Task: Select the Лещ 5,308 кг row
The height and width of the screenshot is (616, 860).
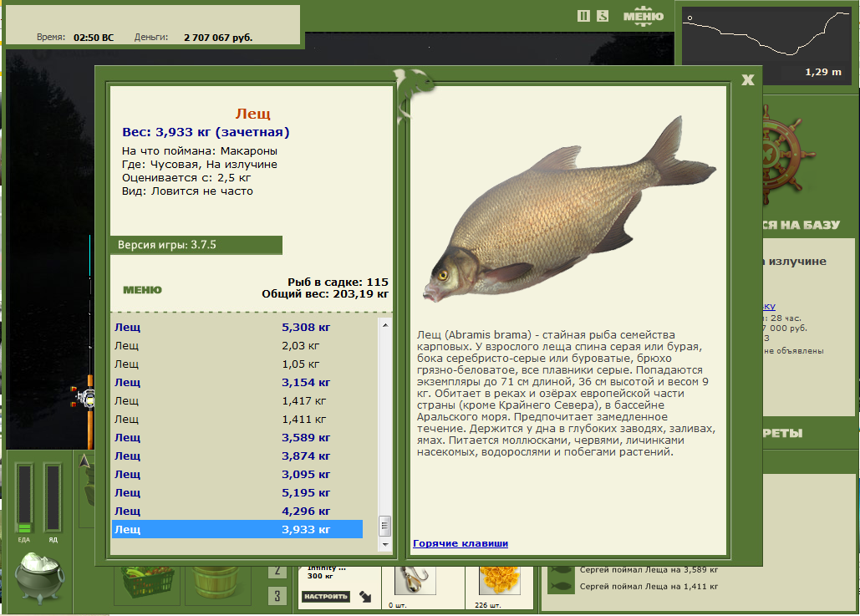Action: coord(237,327)
